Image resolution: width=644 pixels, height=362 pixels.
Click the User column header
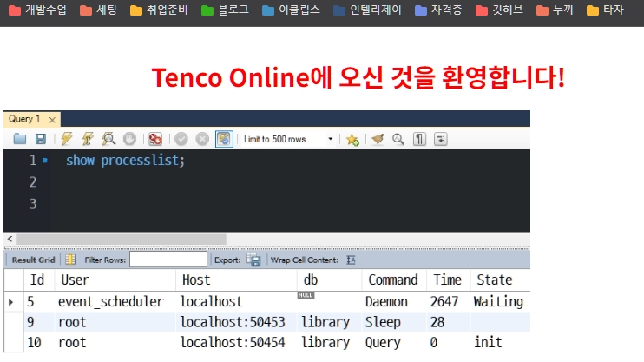(115, 280)
